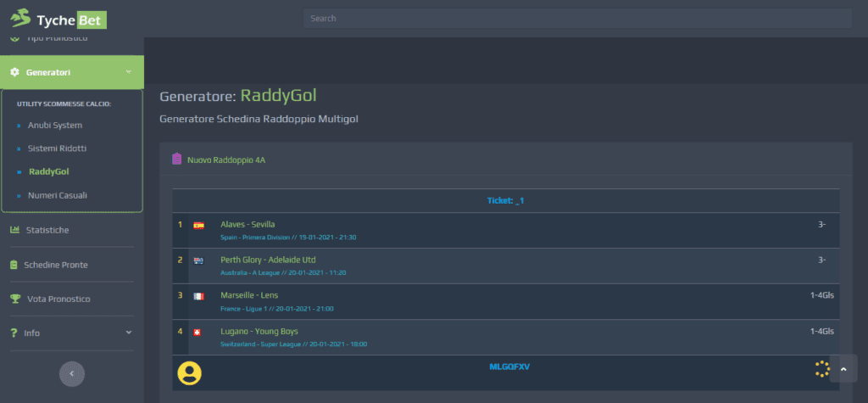Click the RaddyGol generator title
868x403 pixels.
pos(278,96)
